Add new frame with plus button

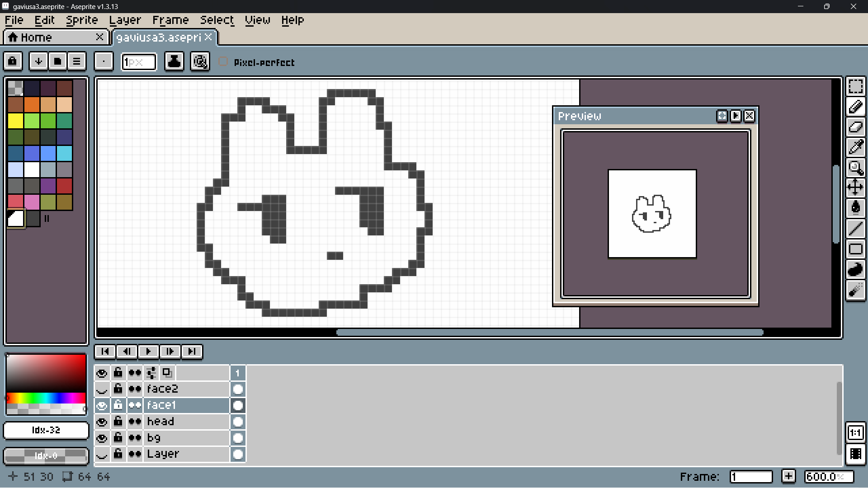click(788, 476)
